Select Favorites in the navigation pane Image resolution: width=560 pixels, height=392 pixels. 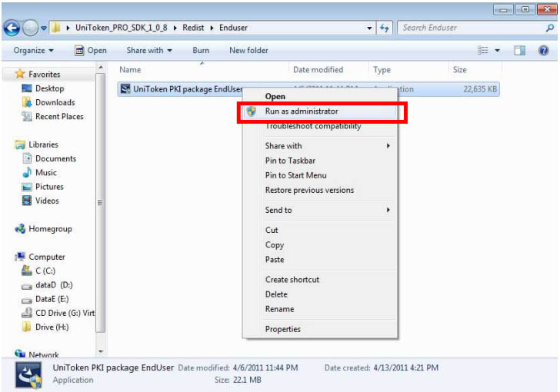coord(45,75)
